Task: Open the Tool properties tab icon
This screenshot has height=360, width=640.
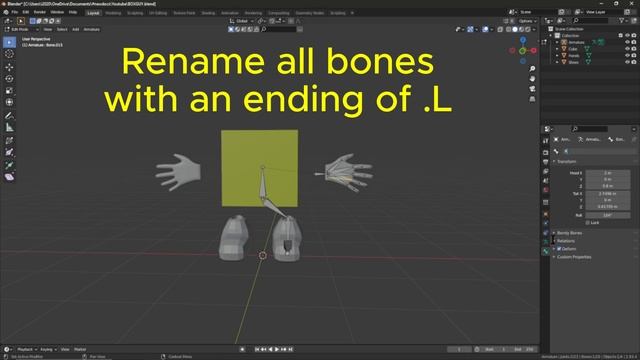Action: 546,141
